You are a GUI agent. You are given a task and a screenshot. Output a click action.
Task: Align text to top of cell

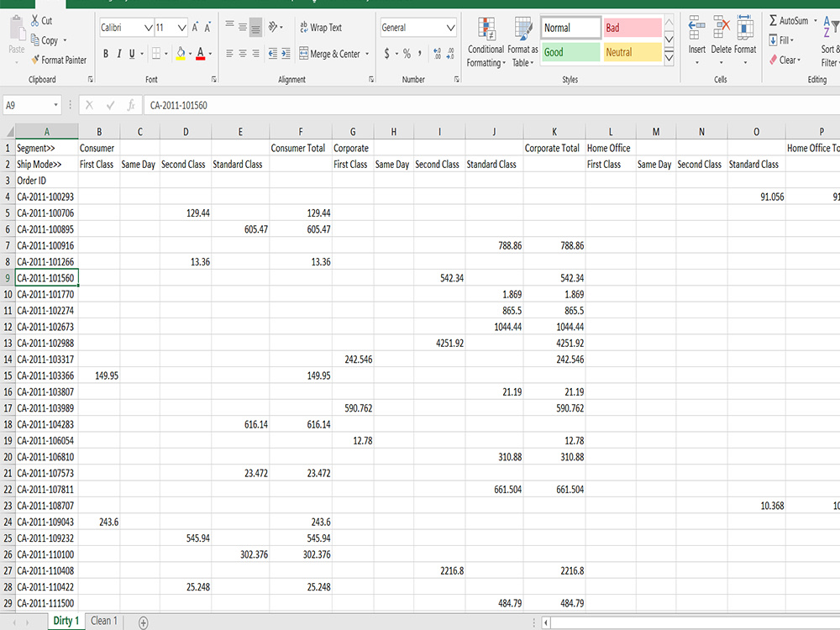pos(229,26)
